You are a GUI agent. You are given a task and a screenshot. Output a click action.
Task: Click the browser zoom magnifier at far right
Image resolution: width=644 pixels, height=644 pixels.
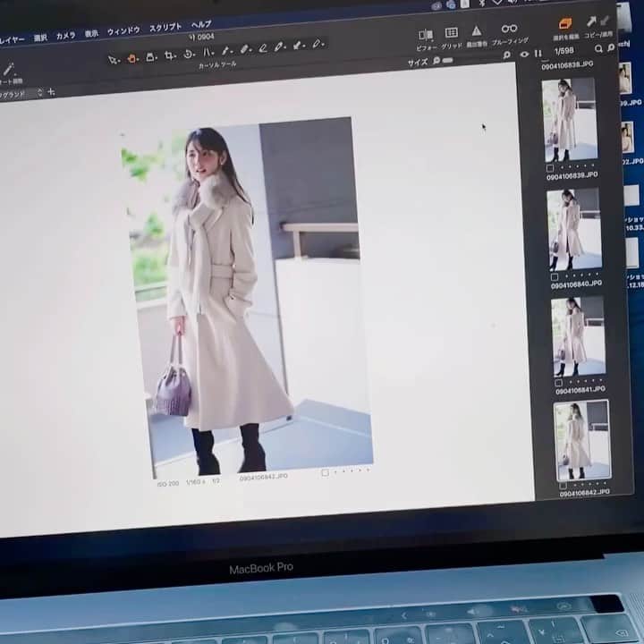(611, 47)
